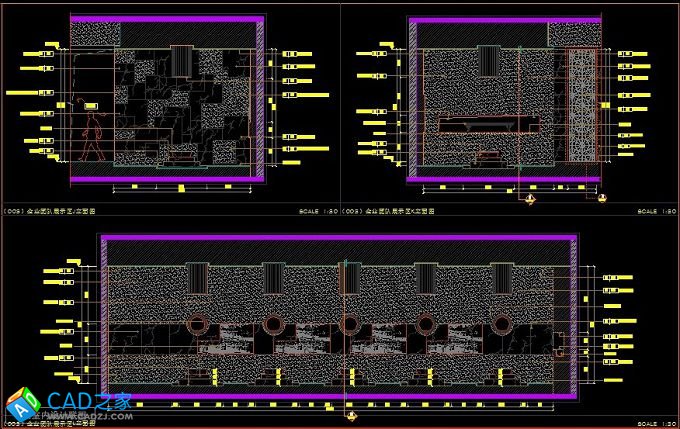Select the purple floor band in bottom elevation
Viewport: 680px width, 429px height.
point(340,397)
